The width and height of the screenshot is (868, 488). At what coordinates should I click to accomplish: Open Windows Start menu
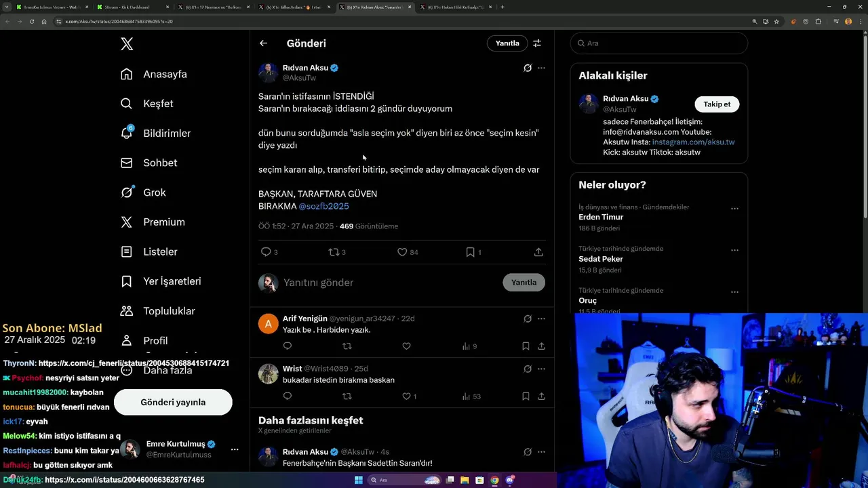click(x=359, y=481)
